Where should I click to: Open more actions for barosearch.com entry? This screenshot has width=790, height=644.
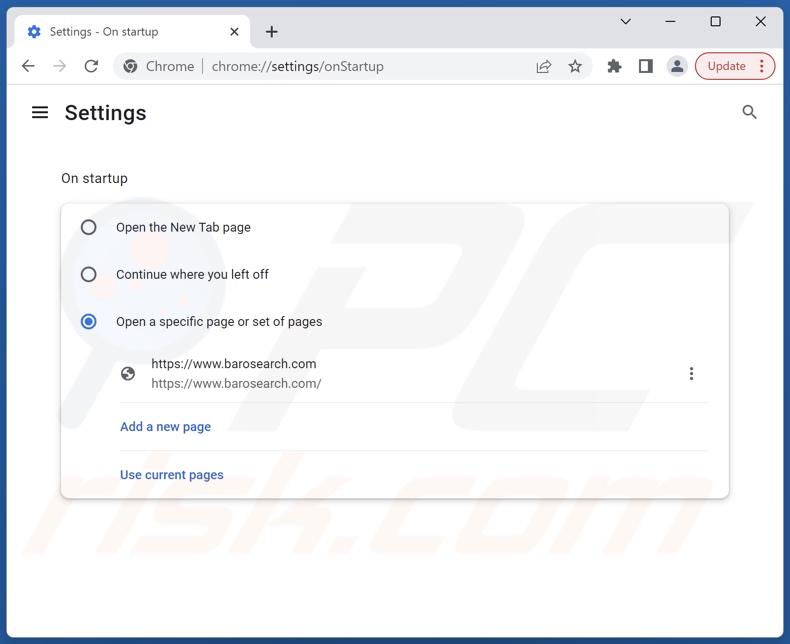point(691,373)
